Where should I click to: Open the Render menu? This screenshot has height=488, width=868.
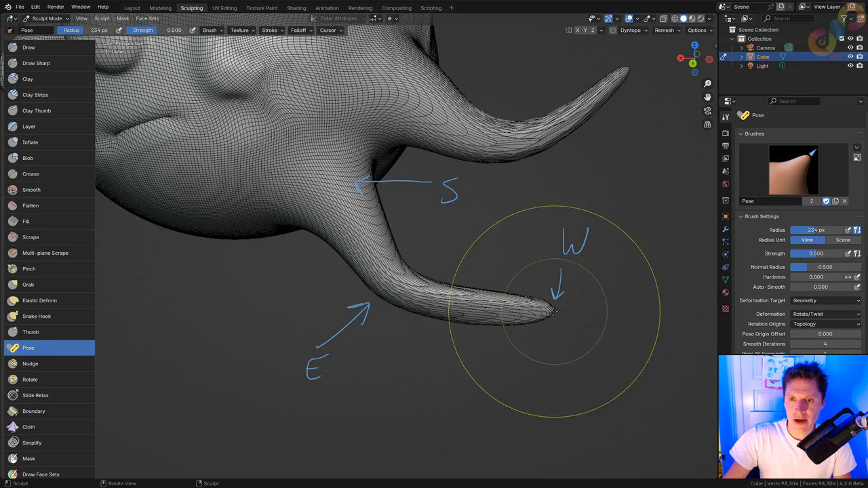click(56, 7)
